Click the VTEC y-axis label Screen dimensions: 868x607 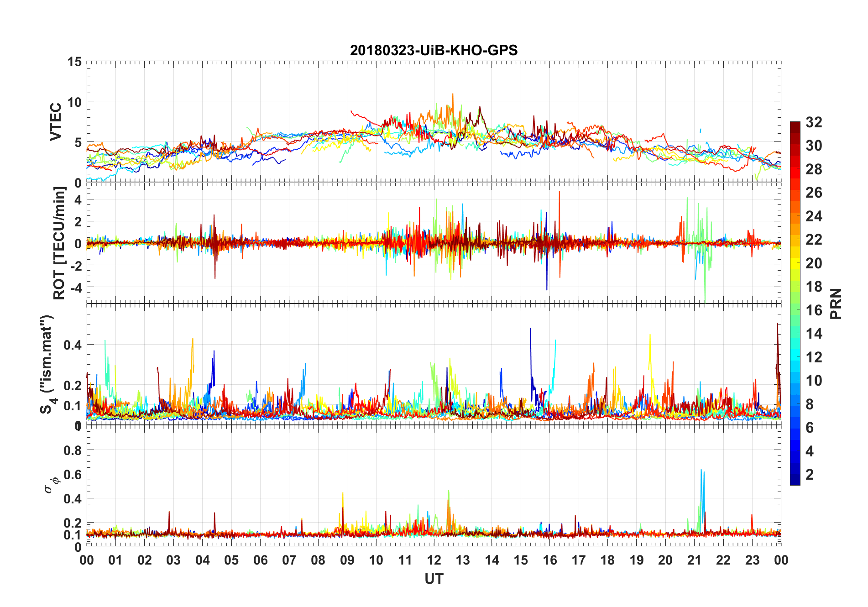pyautogui.click(x=55, y=122)
